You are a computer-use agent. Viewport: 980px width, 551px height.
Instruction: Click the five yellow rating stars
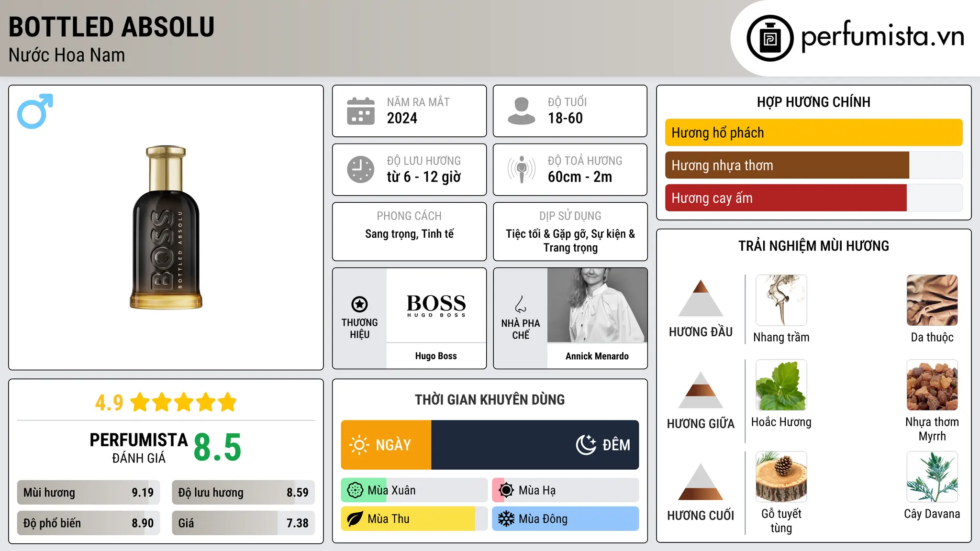pyautogui.click(x=184, y=402)
